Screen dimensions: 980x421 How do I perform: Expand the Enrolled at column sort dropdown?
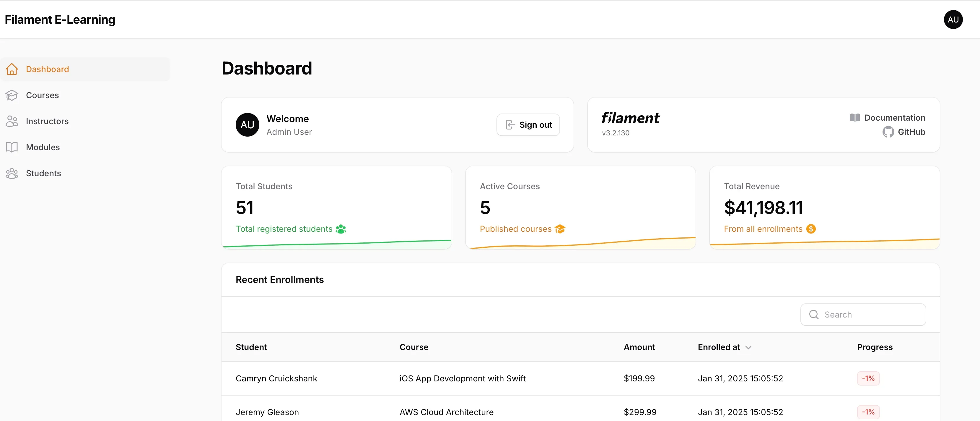click(749, 346)
